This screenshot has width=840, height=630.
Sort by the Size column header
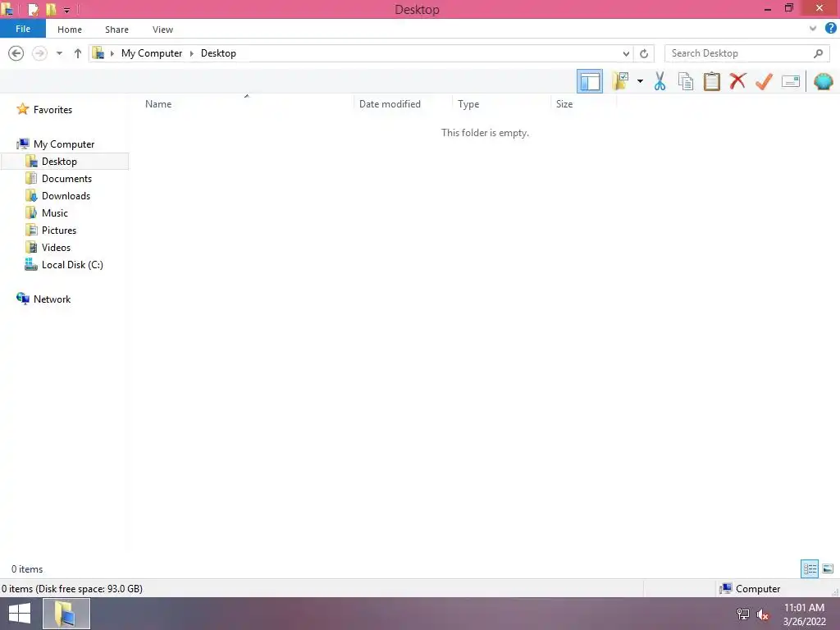[x=564, y=104]
